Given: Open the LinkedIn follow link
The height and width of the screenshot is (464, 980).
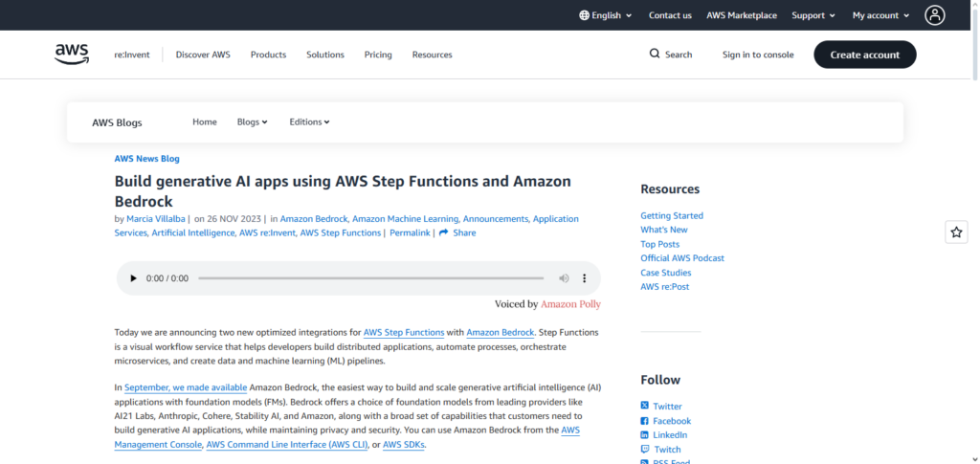Looking at the screenshot, I should 671,435.
